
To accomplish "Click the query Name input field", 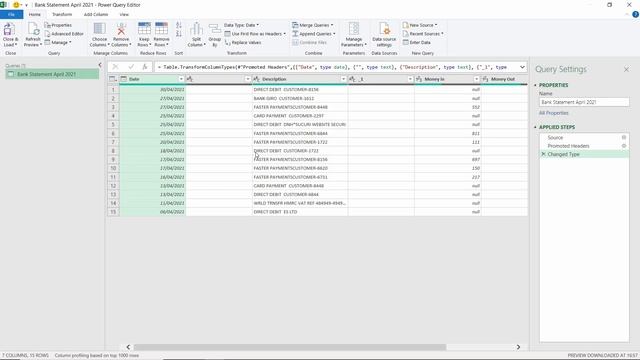I will coord(584,102).
